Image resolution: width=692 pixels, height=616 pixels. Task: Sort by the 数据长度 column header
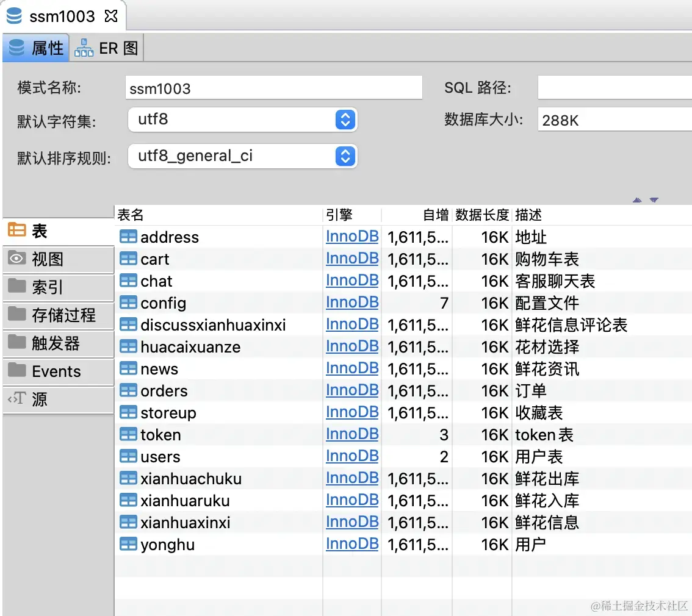click(x=482, y=215)
